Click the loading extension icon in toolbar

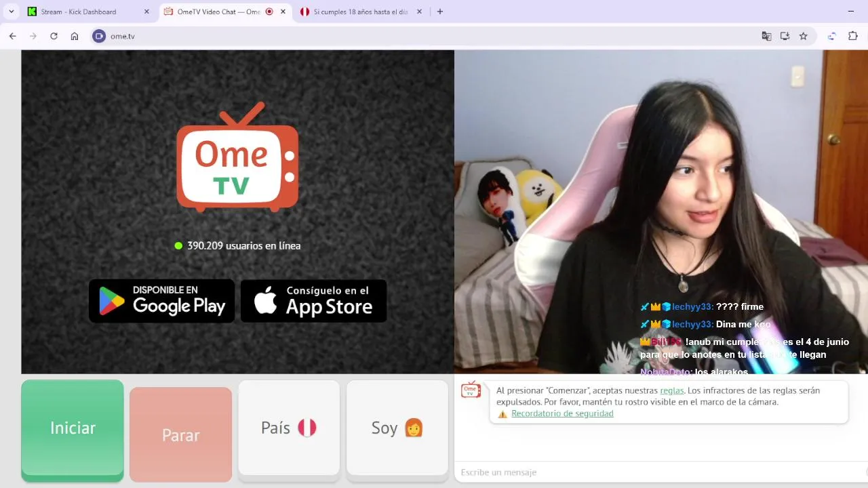pos(832,36)
